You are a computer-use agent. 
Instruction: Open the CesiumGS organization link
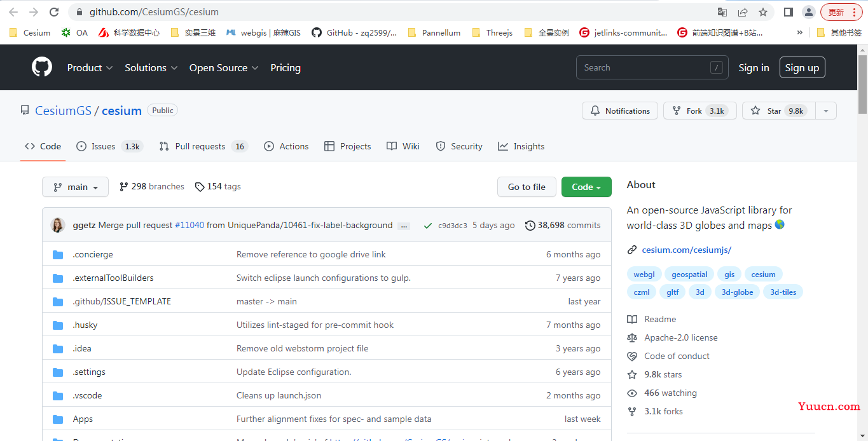coord(63,111)
